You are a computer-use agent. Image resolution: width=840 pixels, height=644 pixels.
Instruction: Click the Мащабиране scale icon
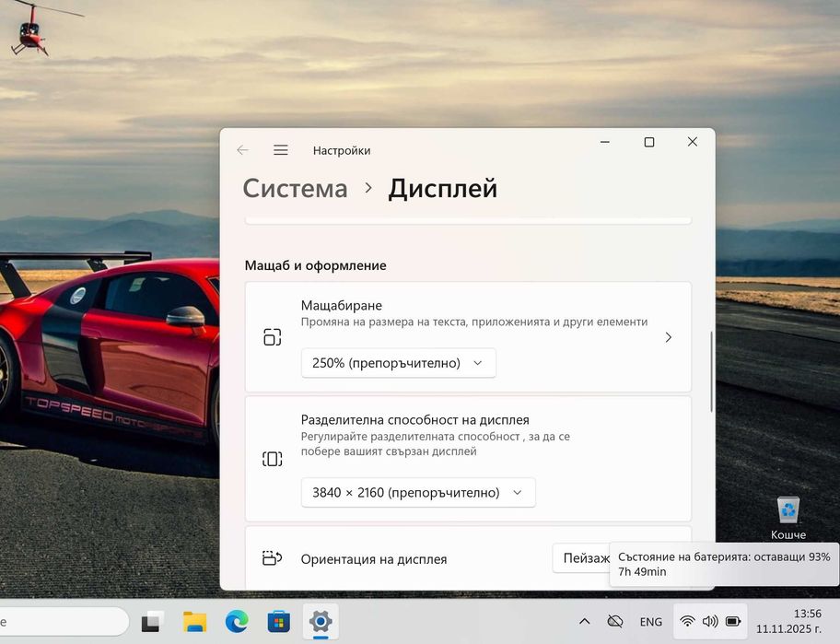(272, 337)
